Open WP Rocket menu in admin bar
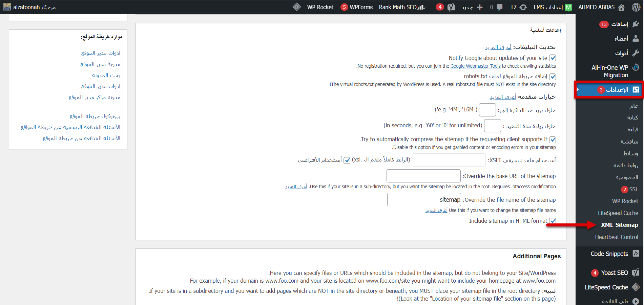 [320, 7]
